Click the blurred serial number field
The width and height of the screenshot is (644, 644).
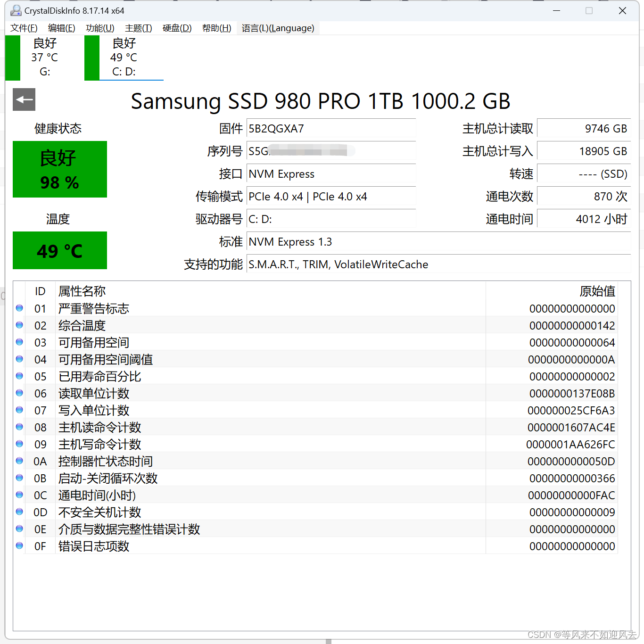coord(331,151)
